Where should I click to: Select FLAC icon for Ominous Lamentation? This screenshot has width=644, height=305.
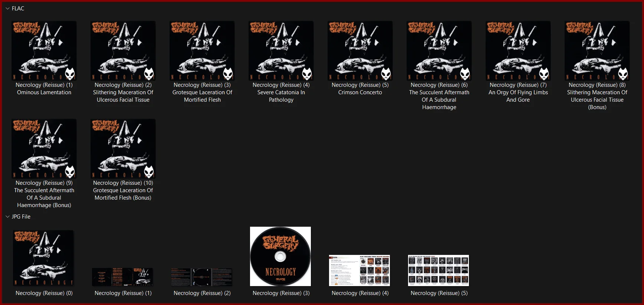pos(44,51)
